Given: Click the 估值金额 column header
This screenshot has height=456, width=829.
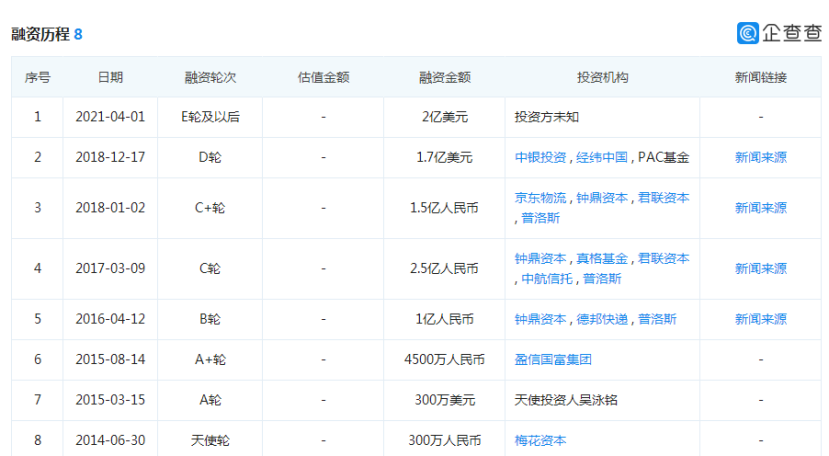Looking at the screenshot, I should [323, 78].
